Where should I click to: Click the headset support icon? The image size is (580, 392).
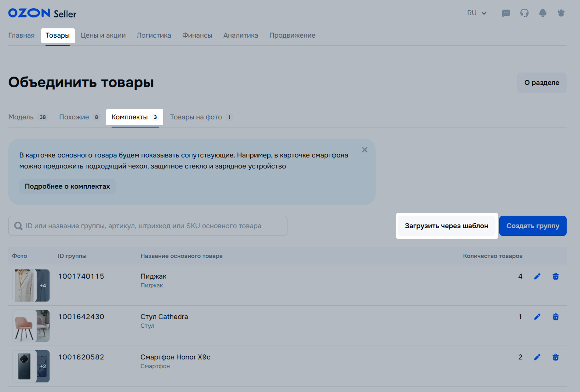(x=524, y=13)
